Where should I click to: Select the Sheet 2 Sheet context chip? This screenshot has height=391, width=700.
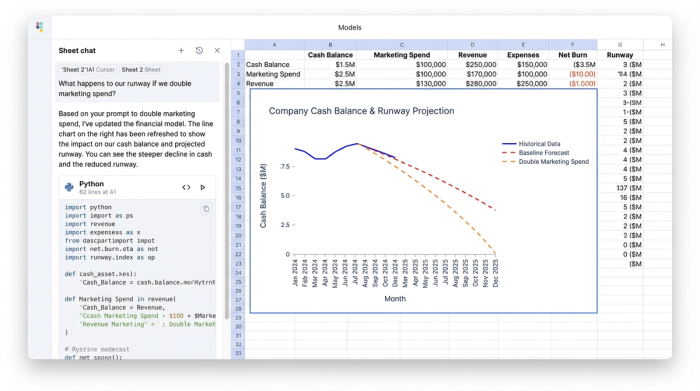(x=141, y=70)
